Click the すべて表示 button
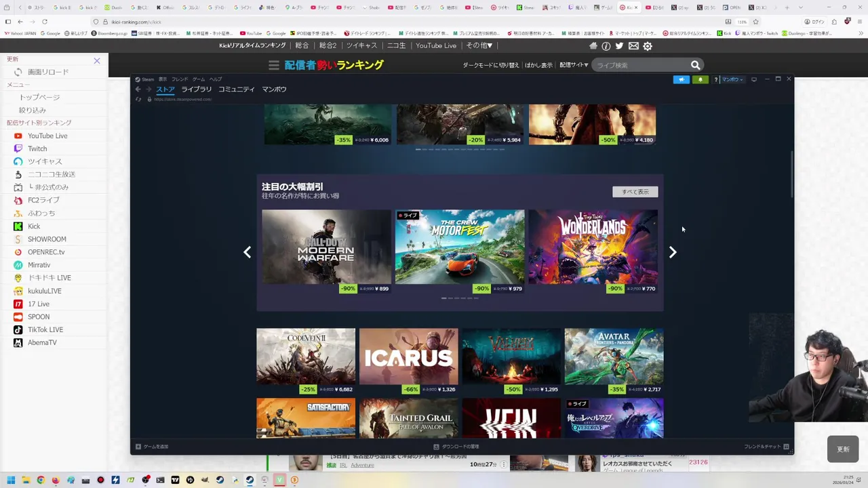 tap(635, 192)
